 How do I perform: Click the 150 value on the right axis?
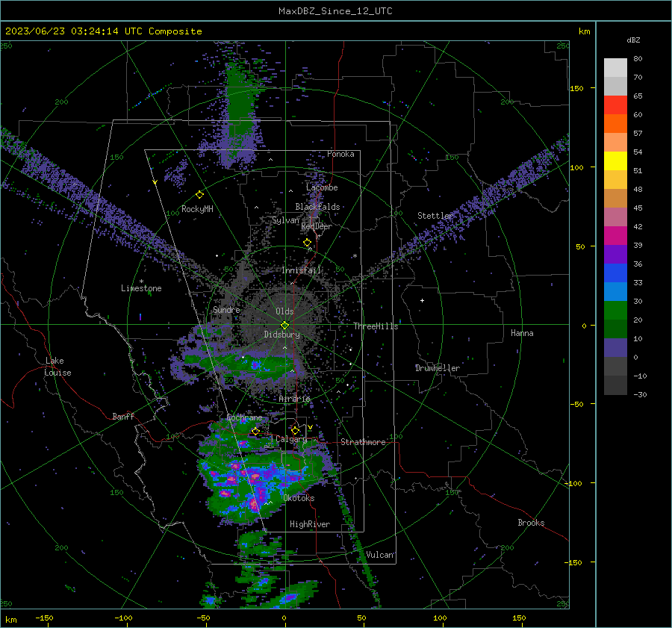coord(576,88)
